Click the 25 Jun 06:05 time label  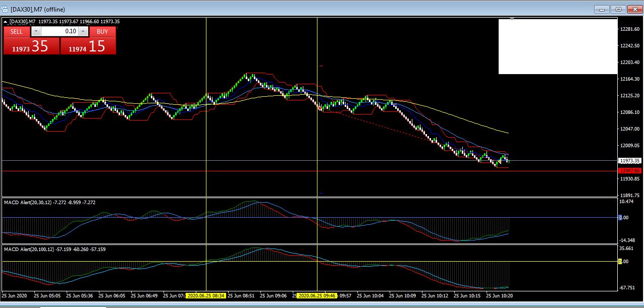(113, 295)
